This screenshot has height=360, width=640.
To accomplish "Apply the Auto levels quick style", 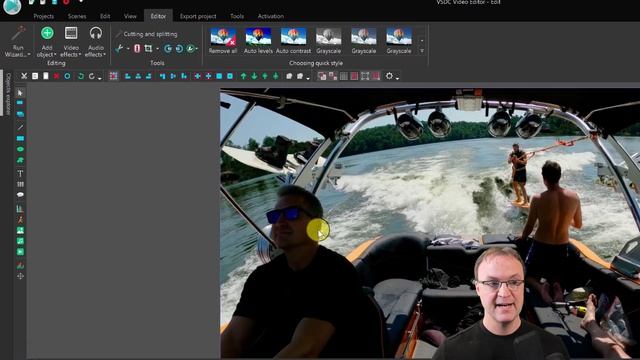I will pyautogui.click(x=258, y=40).
